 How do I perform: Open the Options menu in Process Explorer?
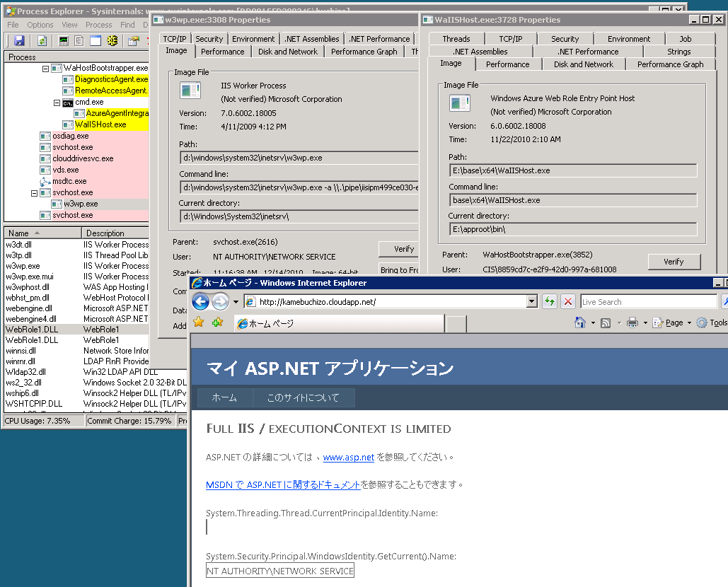[40, 25]
